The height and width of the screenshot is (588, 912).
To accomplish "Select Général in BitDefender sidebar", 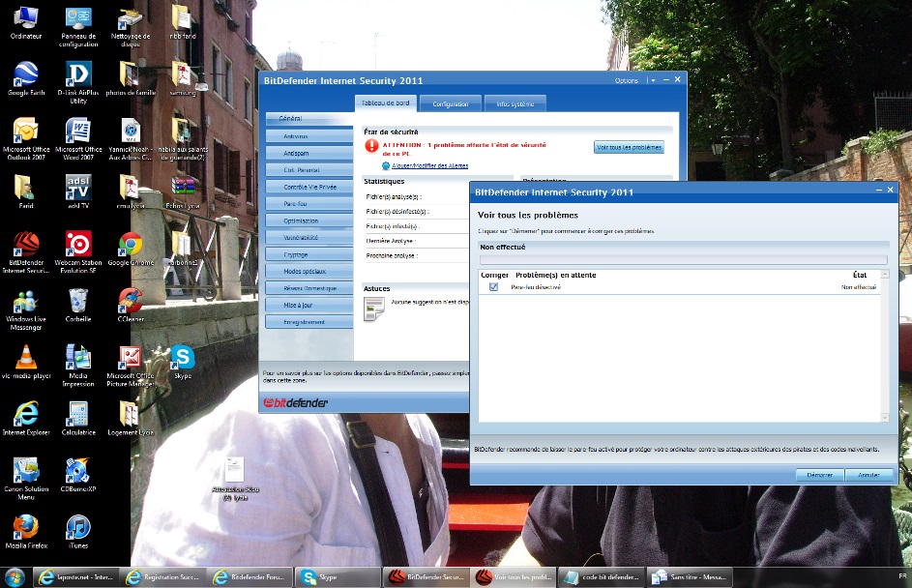I will coord(309,119).
